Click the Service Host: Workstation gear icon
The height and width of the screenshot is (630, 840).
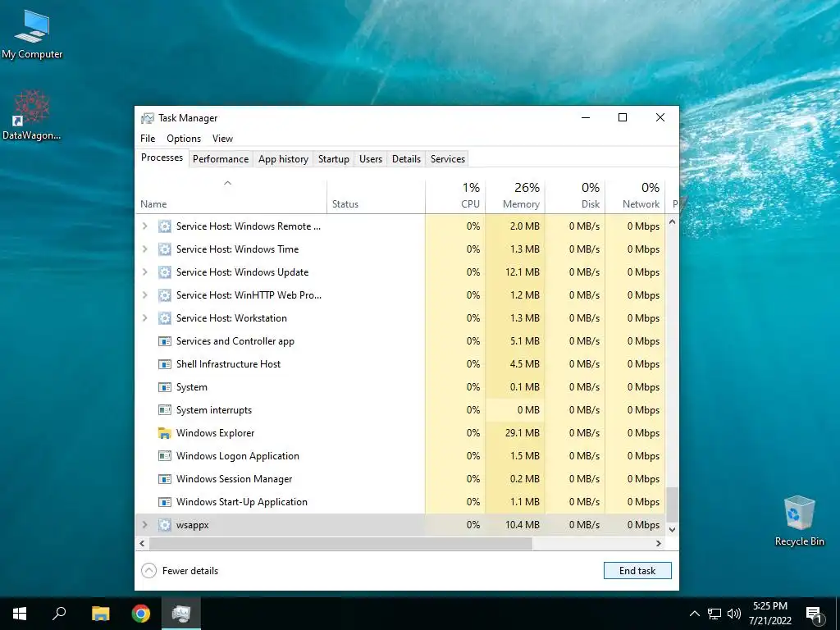pos(164,318)
